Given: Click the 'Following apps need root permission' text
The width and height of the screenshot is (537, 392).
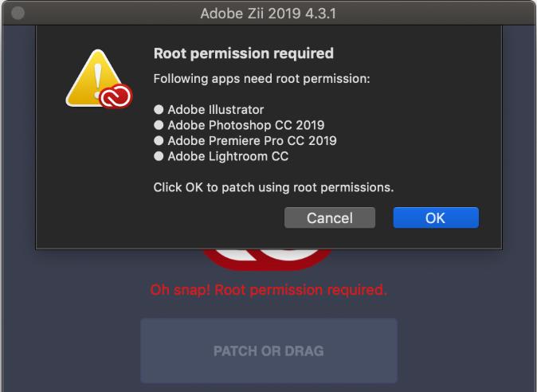Looking at the screenshot, I should click(261, 79).
